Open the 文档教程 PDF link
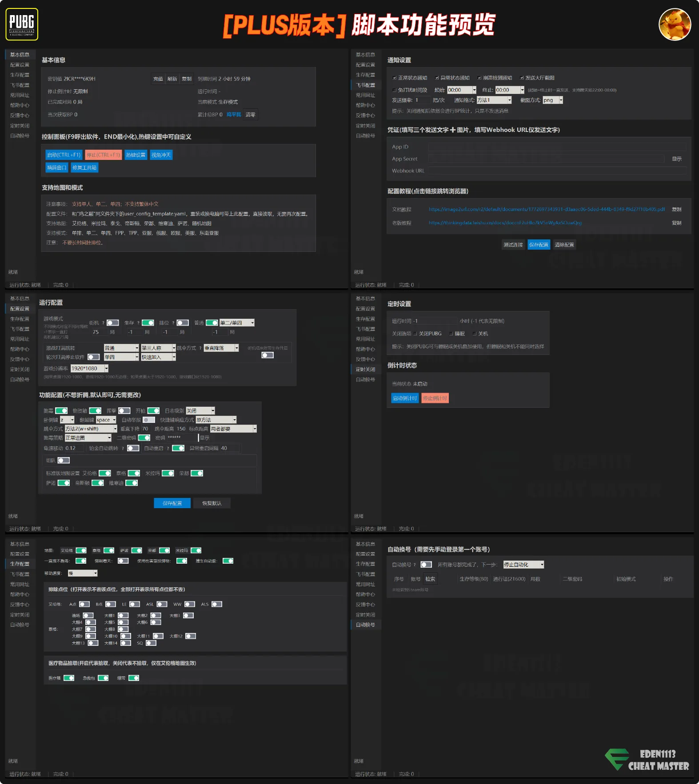The height and width of the screenshot is (784, 699). pyautogui.click(x=546, y=210)
